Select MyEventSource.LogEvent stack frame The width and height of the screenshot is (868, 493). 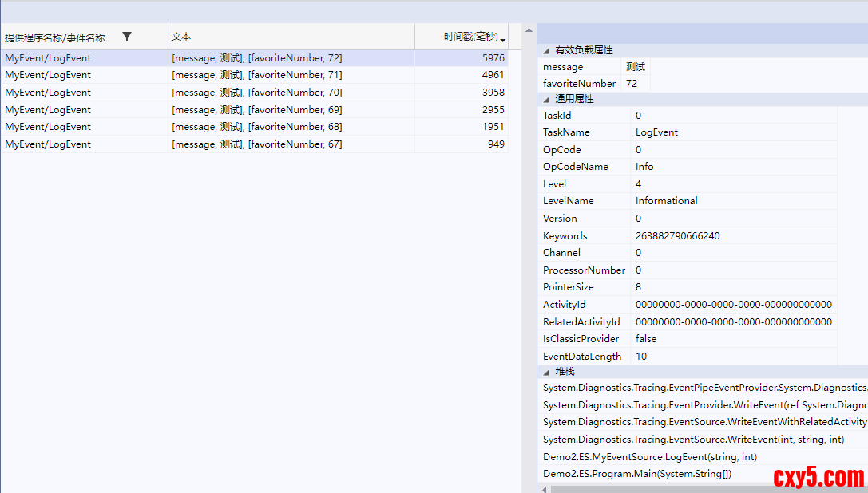[650, 457]
